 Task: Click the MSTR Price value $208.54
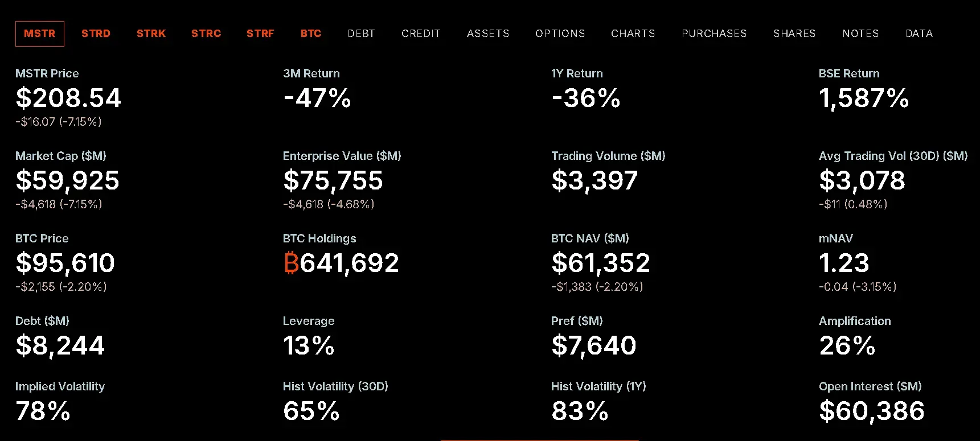68,98
